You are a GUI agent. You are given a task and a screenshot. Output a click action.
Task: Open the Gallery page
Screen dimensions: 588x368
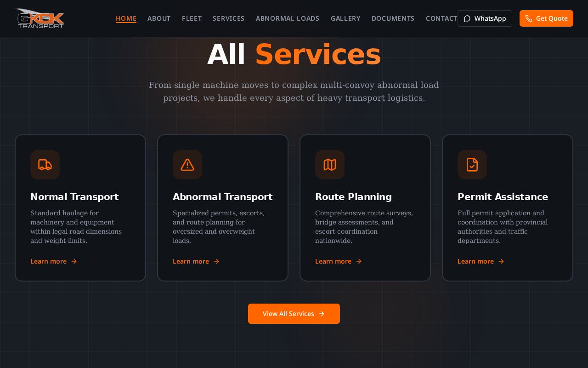(x=345, y=18)
